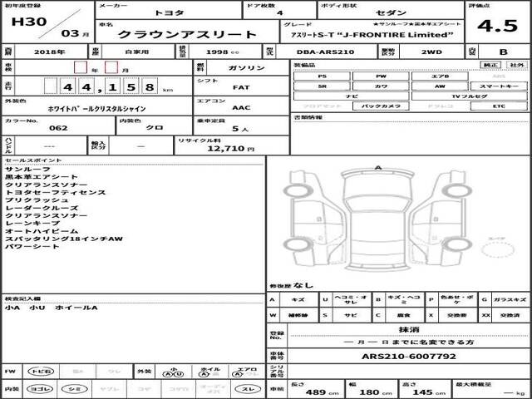Select the SR equipment box
Viewport: 532px width, 399px height.
click(322, 86)
